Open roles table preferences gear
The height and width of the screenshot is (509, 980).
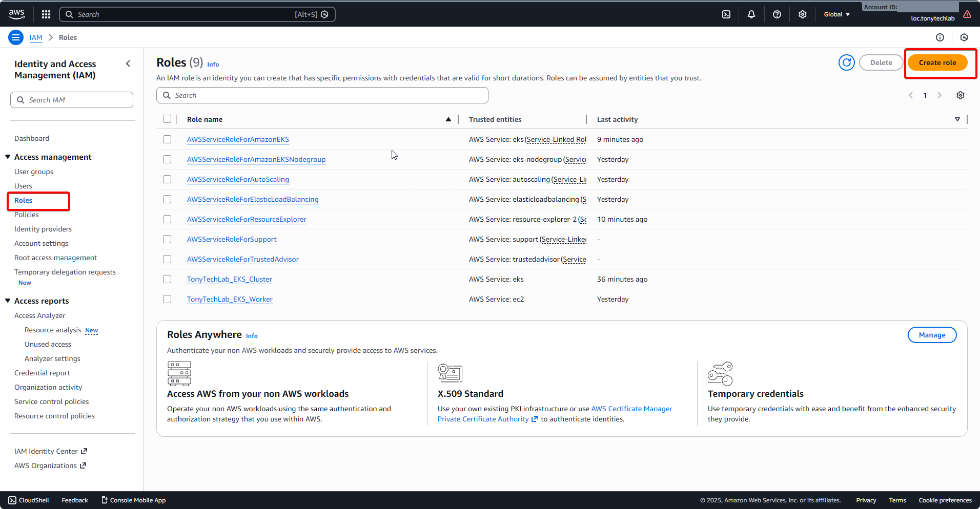coord(961,95)
